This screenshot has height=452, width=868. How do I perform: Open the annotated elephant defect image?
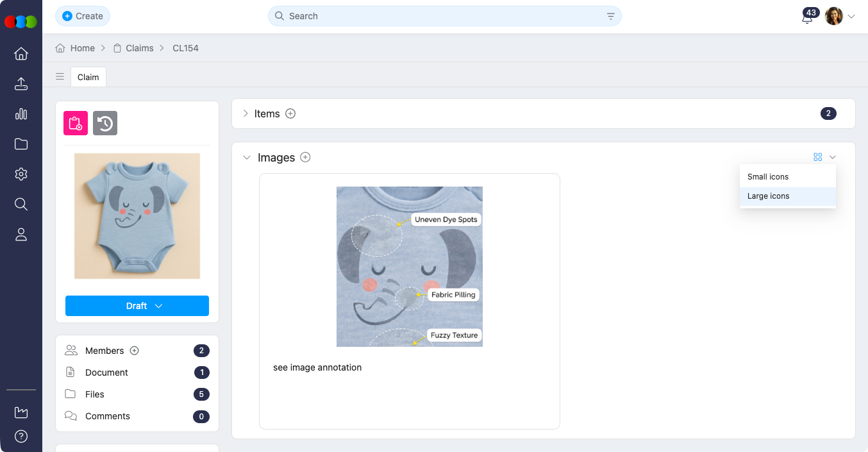point(410,266)
